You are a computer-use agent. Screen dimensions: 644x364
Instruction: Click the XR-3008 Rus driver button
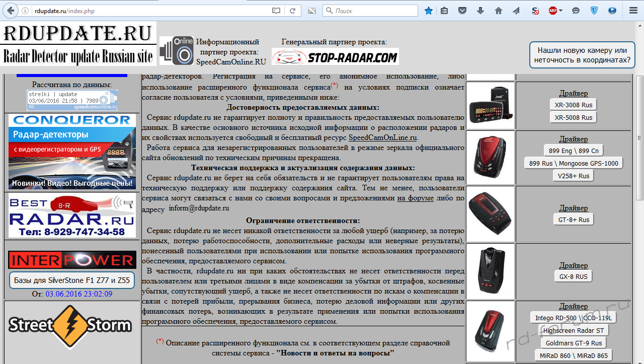[x=573, y=105]
